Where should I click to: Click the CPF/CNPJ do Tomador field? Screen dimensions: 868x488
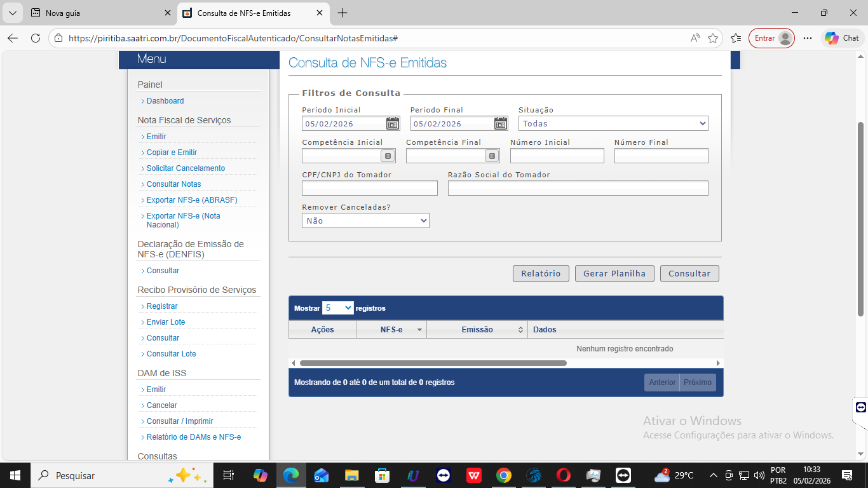click(369, 188)
